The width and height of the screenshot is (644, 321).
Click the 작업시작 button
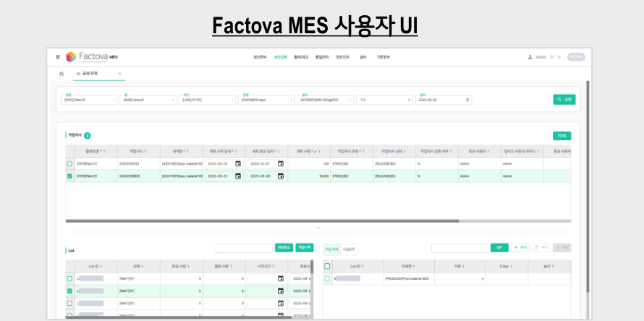[x=305, y=247]
